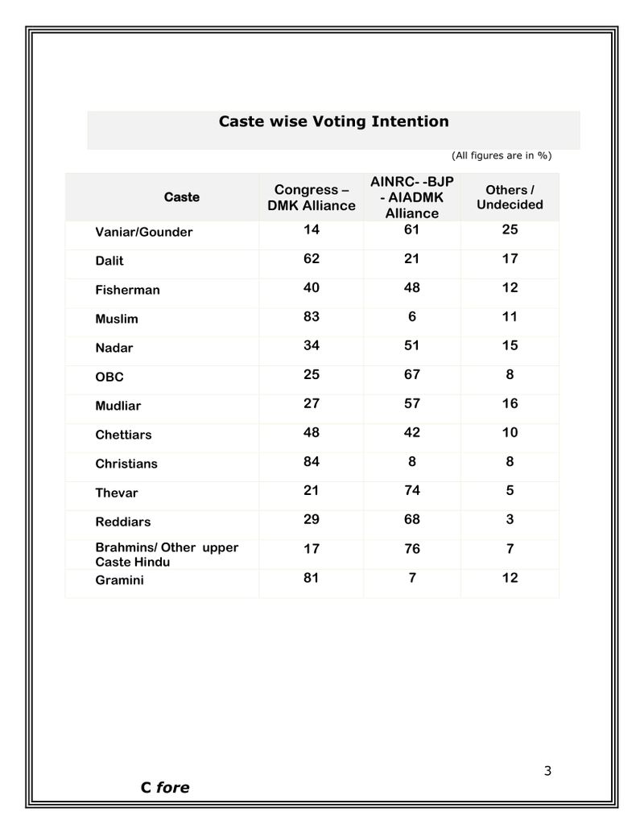Select the 'Vaniar/Gounder' row label
644x833 pixels.
144,233
